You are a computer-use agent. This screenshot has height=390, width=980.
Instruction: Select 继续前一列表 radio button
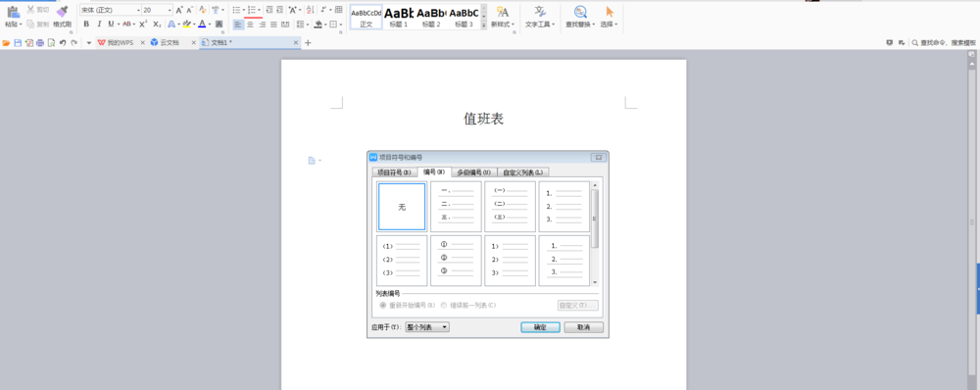(444, 306)
